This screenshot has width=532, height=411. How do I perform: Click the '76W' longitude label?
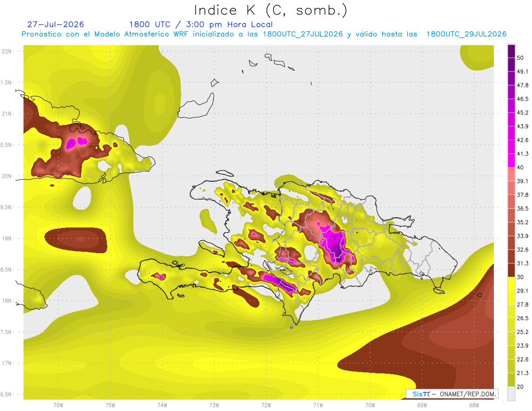[58, 405]
